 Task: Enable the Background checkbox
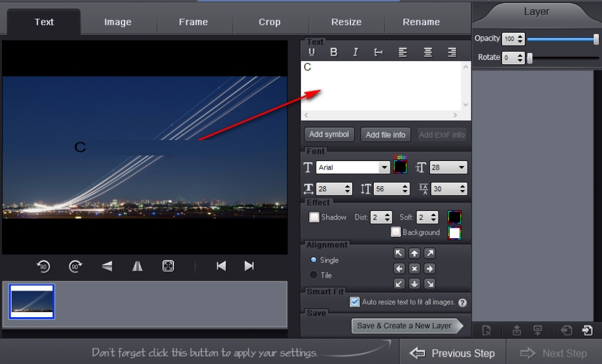pyautogui.click(x=396, y=233)
